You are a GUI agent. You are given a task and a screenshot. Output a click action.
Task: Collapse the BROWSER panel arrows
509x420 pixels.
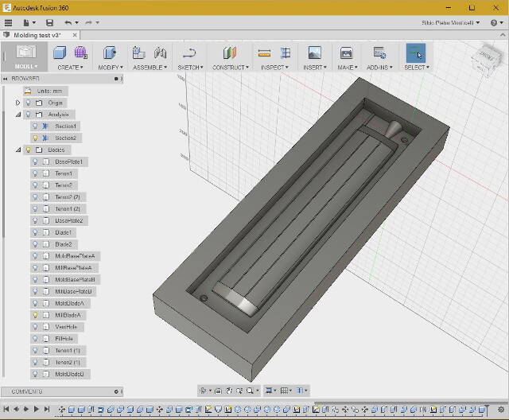(6, 79)
